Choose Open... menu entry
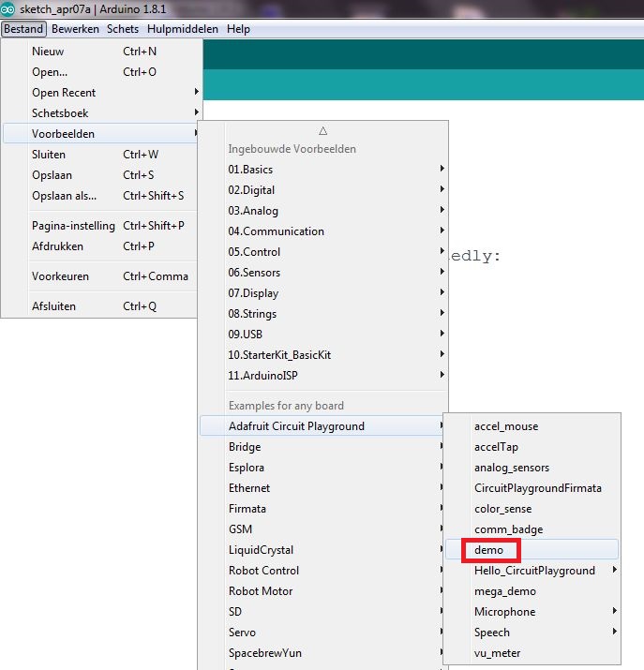Screen dimensions: 644x670 tap(101, 72)
